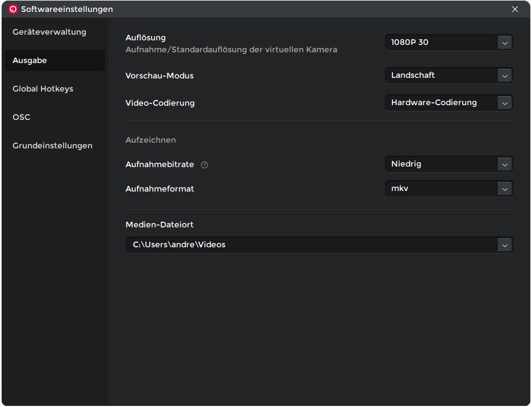
Task: Change the Aufnahmebitrate from Niedrig
Action: (x=441, y=164)
